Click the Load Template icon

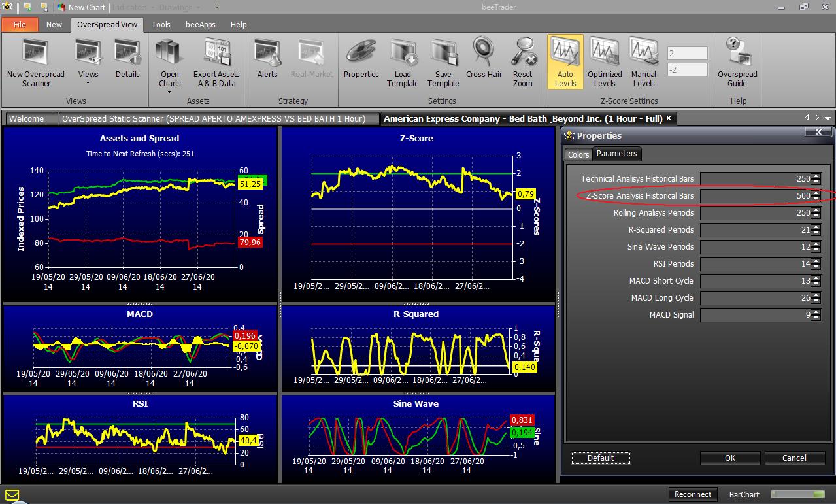tap(403, 63)
